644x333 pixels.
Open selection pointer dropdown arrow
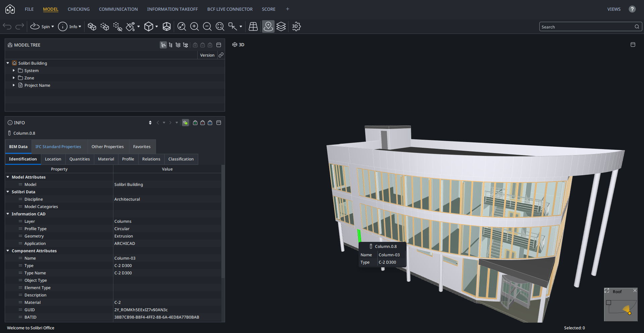coord(241,27)
